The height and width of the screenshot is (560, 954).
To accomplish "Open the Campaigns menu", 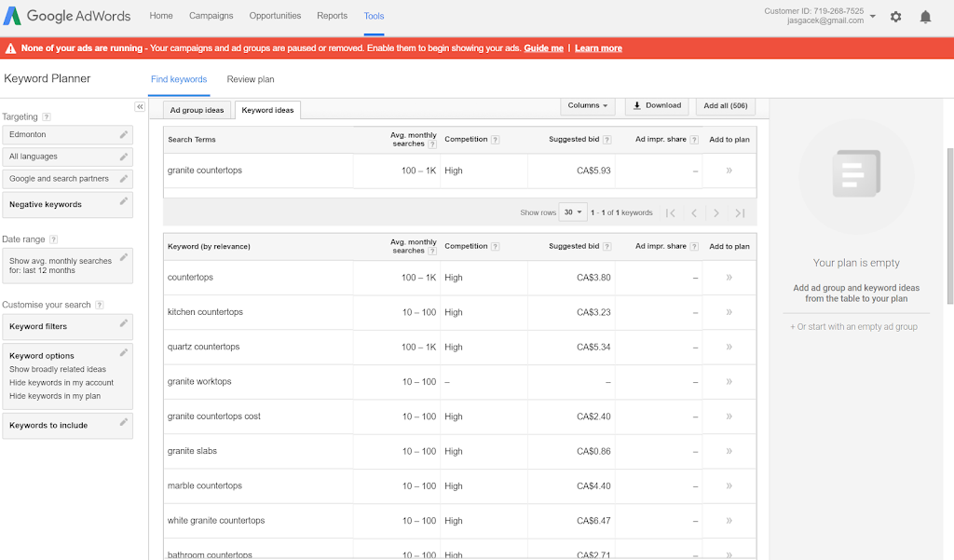I will point(211,16).
